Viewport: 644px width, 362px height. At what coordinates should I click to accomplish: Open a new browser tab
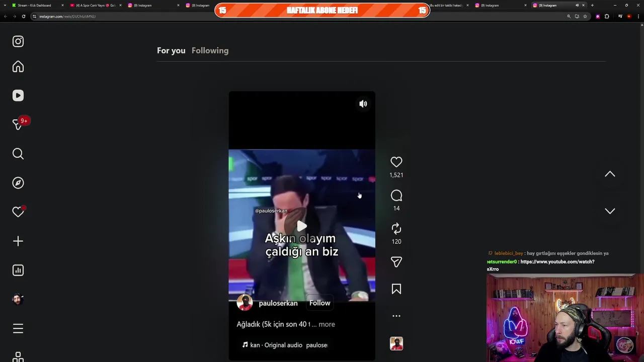click(592, 5)
